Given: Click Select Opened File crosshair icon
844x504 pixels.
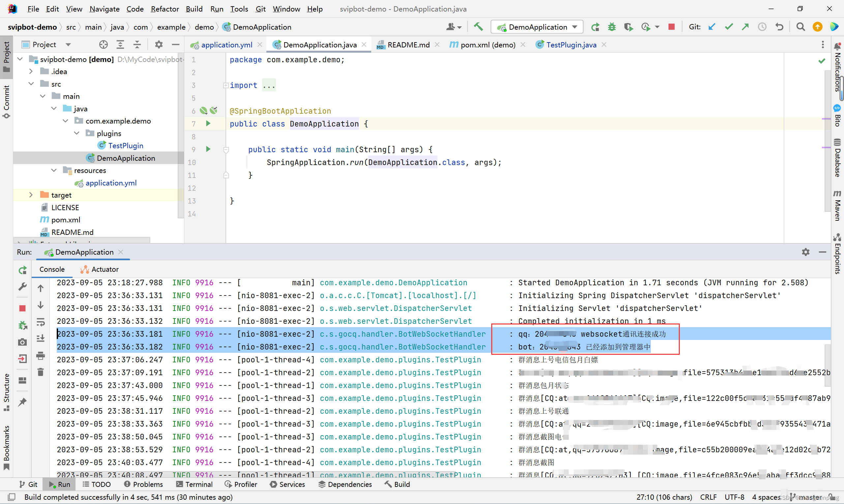Looking at the screenshot, I should pyautogui.click(x=103, y=44).
